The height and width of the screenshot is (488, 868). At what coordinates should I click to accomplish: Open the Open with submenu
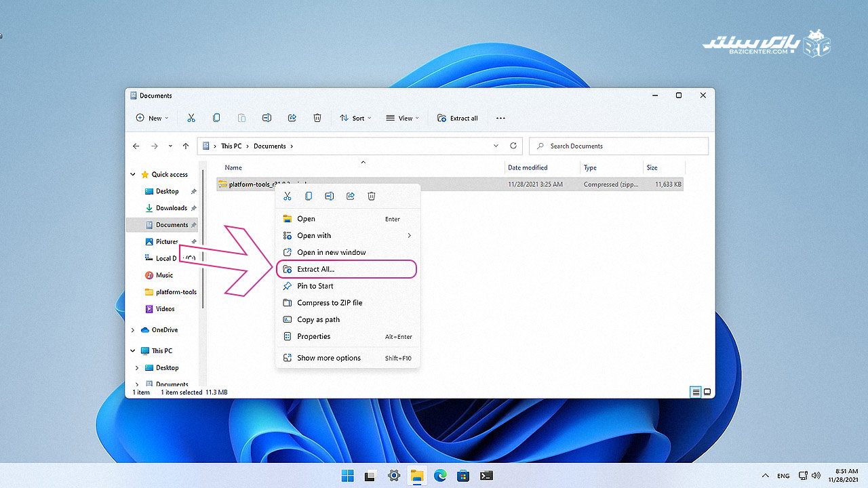(348, 235)
